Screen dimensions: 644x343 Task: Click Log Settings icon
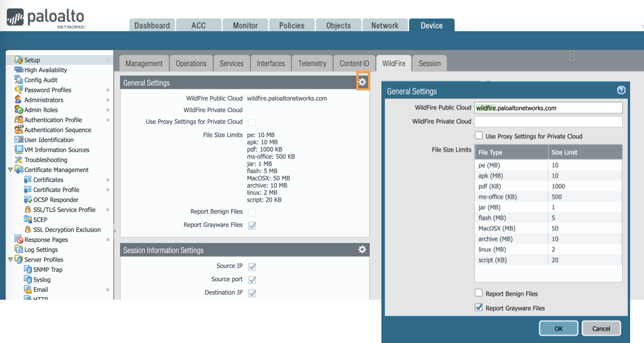[x=18, y=249]
